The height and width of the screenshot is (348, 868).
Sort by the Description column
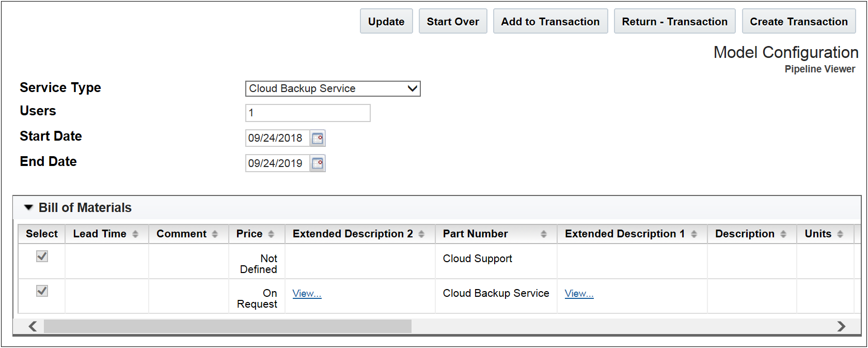click(783, 234)
